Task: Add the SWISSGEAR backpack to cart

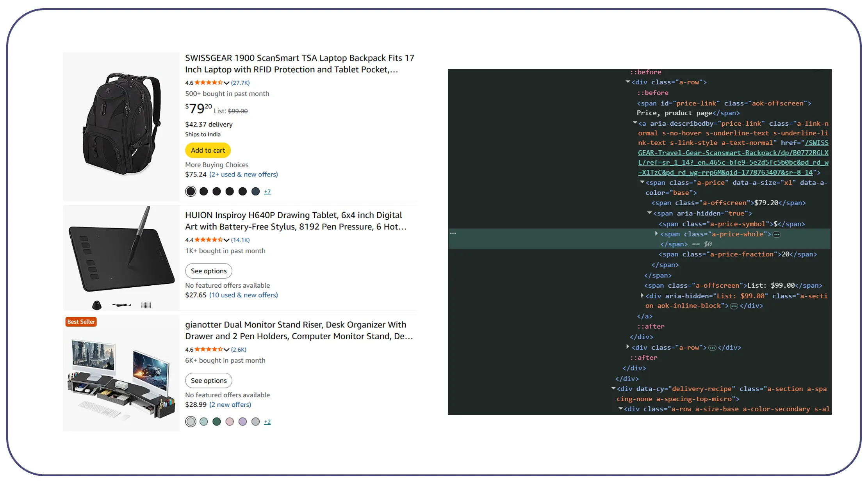Action: click(208, 150)
